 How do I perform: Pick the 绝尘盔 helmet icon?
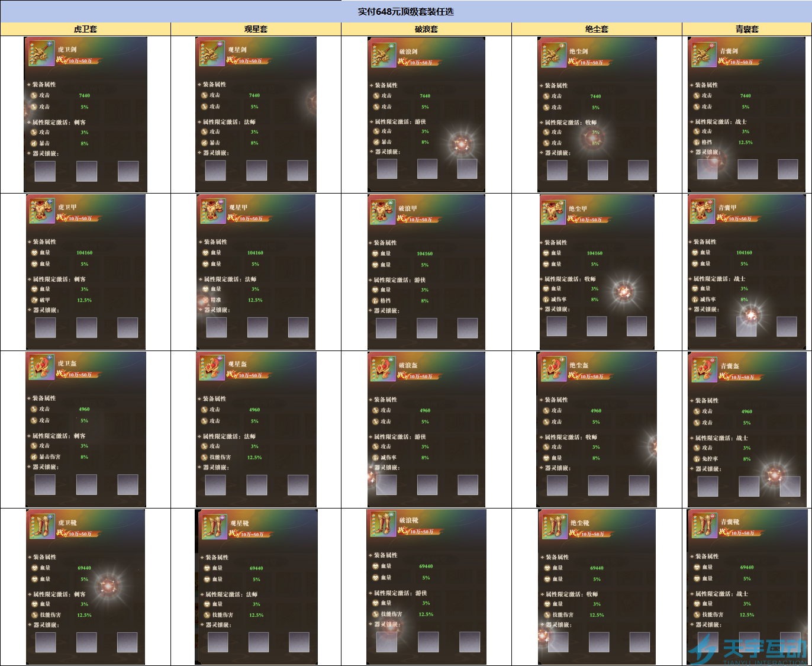tap(554, 369)
